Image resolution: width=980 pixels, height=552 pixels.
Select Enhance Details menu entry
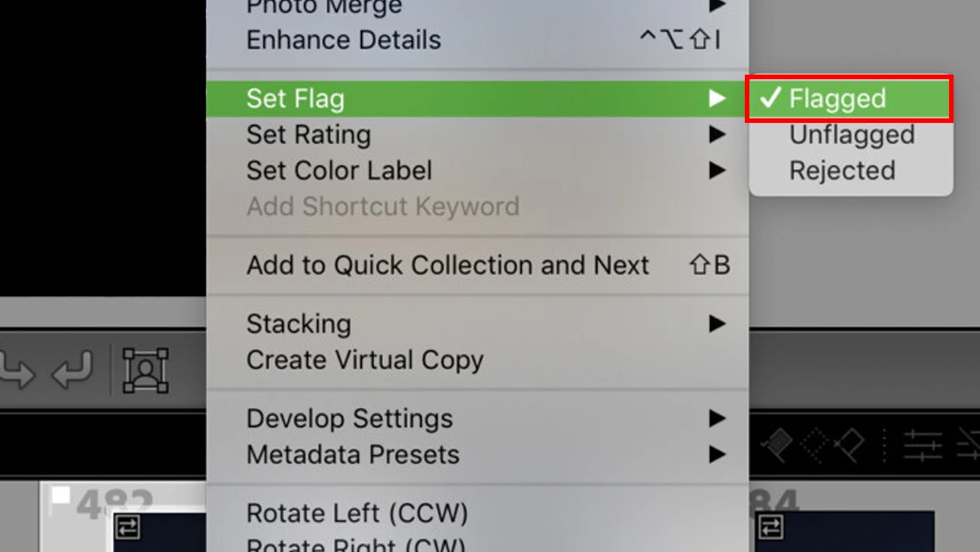pos(344,40)
